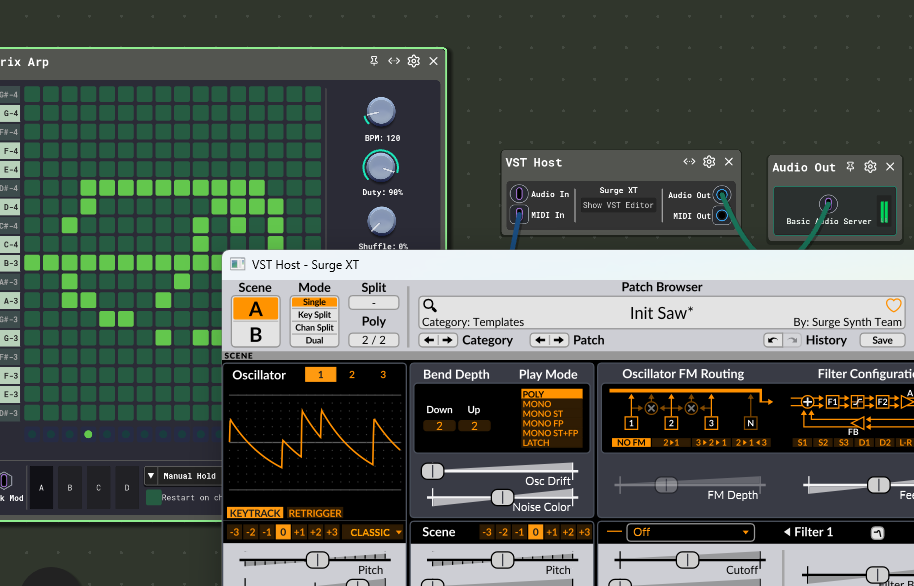Select MONO ST play mode
The image size is (914, 586).
click(x=551, y=414)
